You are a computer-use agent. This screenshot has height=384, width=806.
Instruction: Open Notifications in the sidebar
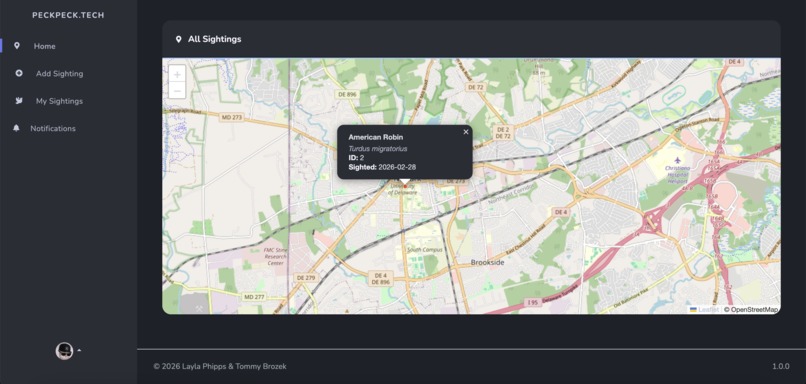(52, 129)
